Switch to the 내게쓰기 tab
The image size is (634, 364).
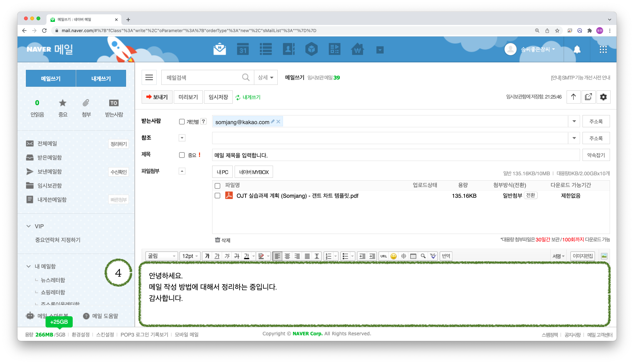[101, 78]
